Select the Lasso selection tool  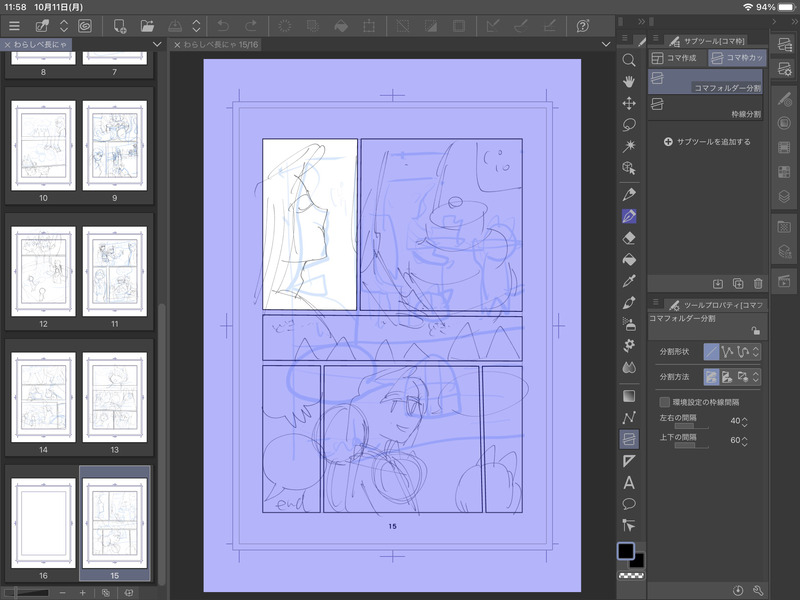(x=629, y=125)
